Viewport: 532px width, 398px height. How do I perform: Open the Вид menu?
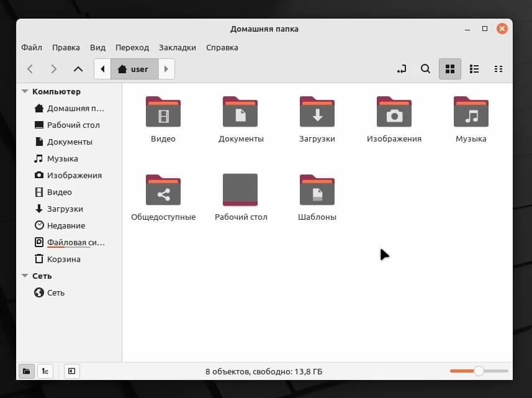[x=97, y=48]
